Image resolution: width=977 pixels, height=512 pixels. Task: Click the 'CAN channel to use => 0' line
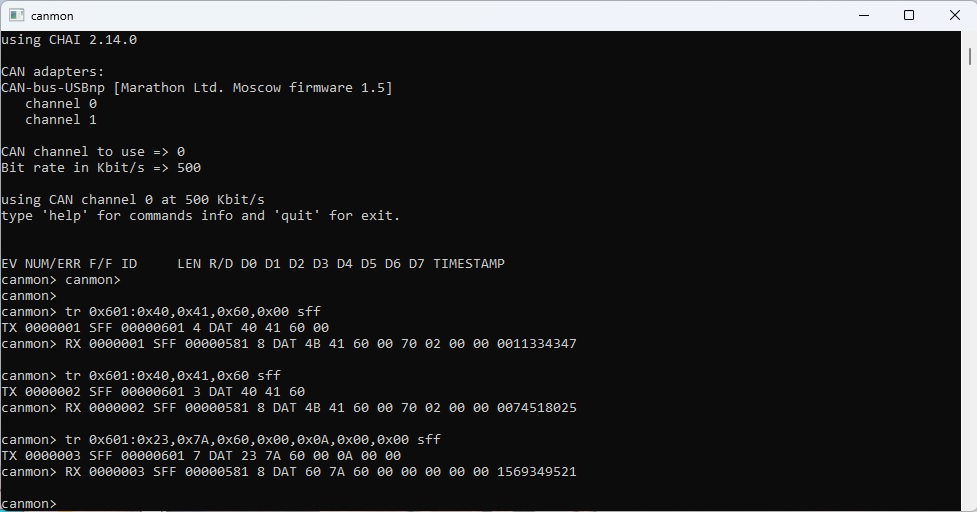click(93, 151)
